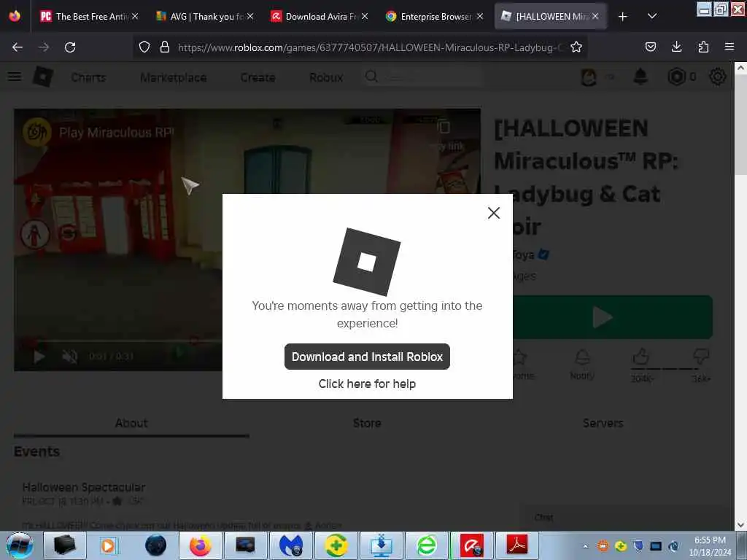Click the Roblox search field
The height and width of the screenshot is (560, 747).
tap(424, 77)
